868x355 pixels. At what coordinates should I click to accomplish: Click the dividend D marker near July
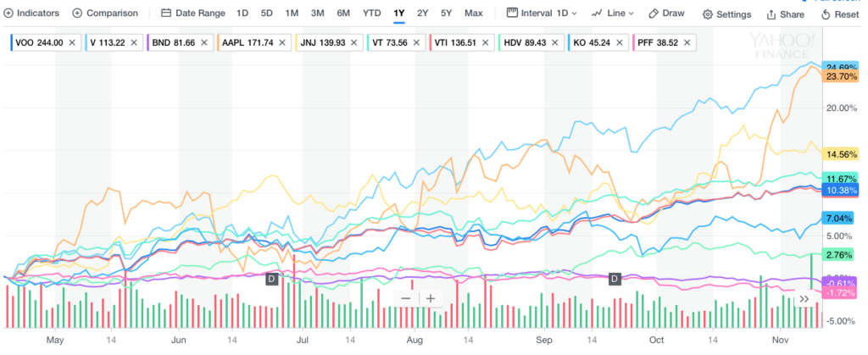click(271, 278)
